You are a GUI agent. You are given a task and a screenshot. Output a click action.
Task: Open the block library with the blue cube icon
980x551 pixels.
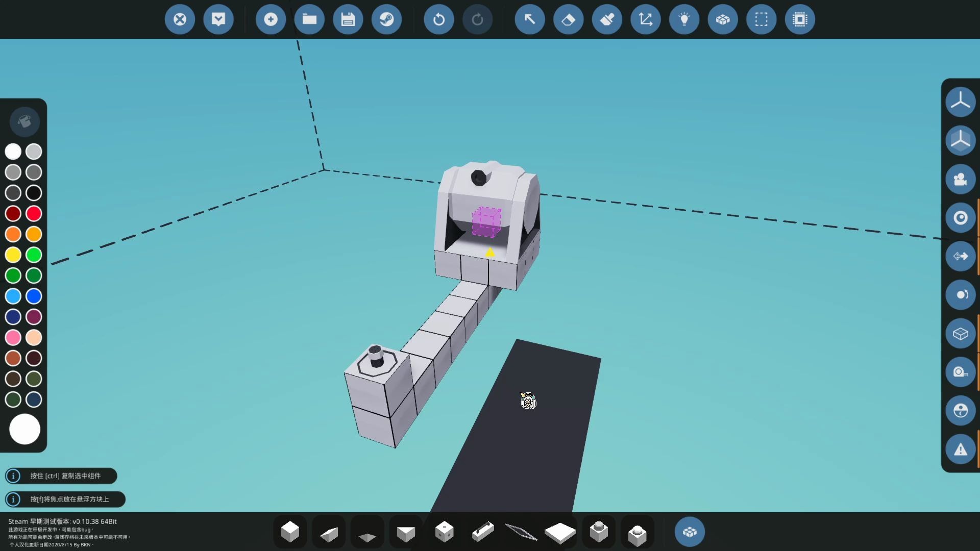[x=690, y=532]
